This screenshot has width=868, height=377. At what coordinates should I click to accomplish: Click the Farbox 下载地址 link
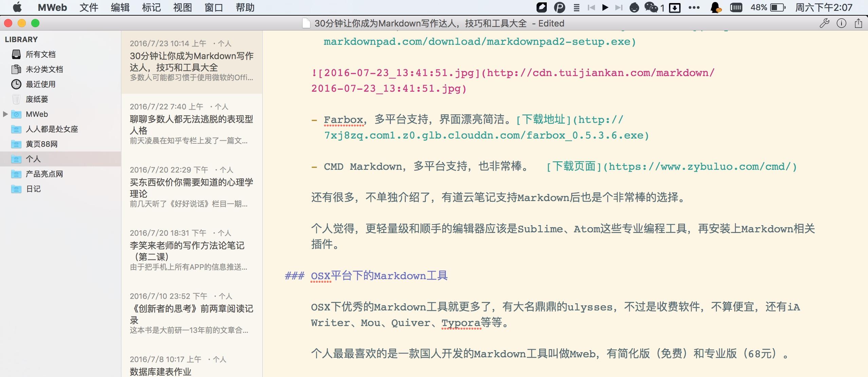[x=543, y=120]
